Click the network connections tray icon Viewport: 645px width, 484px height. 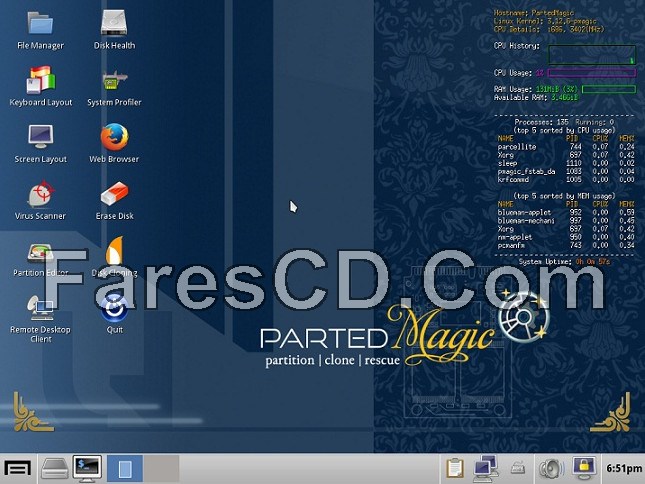pos(485,468)
